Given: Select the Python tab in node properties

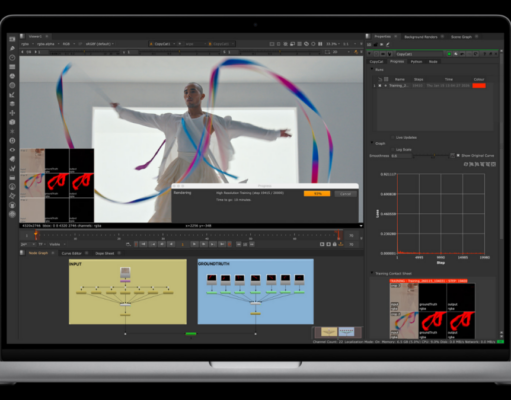Looking at the screenshot, I should point(416,62).
